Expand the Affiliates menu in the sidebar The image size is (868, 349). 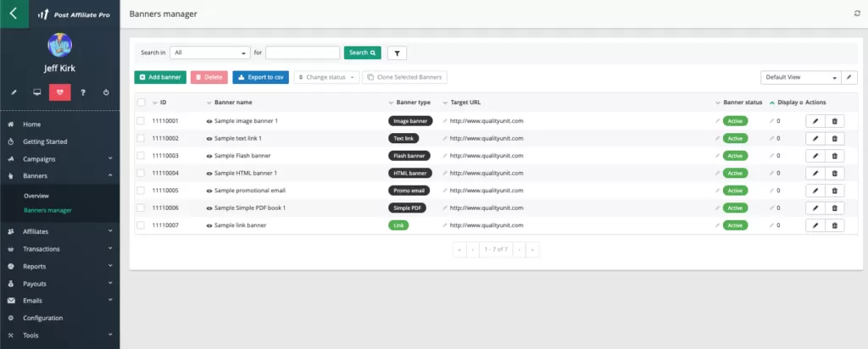59,231
